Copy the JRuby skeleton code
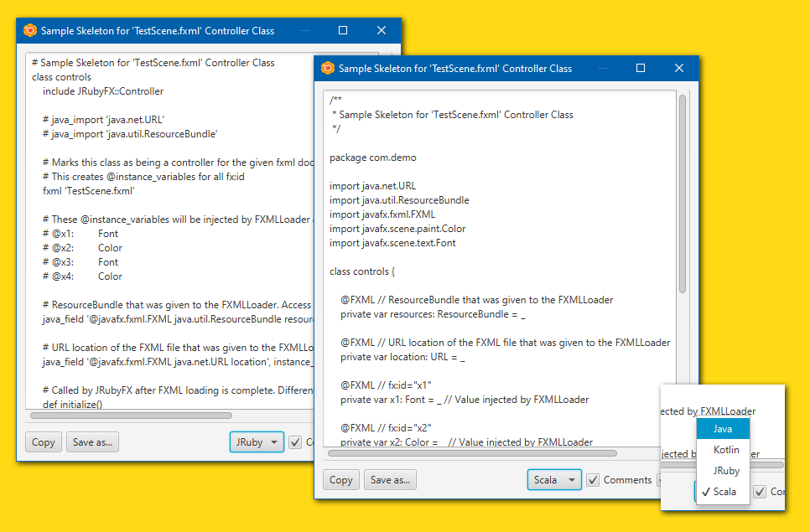Screen dimensions: 810x532 [44, 442]
